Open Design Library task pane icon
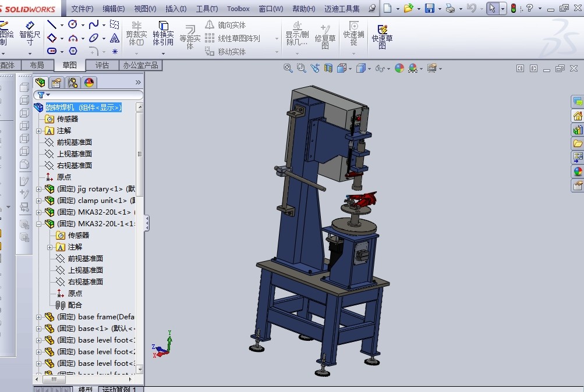 [578, 130]
